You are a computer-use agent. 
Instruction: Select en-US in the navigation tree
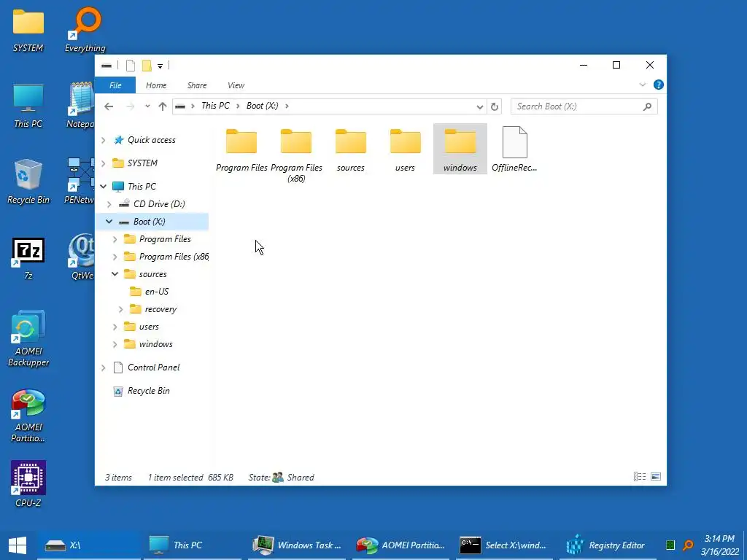tap(157, 292)
